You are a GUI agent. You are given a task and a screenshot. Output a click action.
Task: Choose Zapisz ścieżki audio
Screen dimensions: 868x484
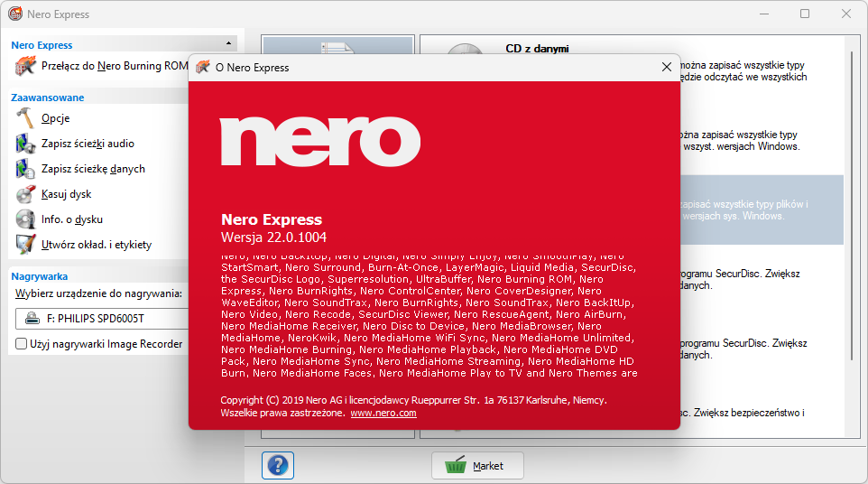tap(88, 144)
